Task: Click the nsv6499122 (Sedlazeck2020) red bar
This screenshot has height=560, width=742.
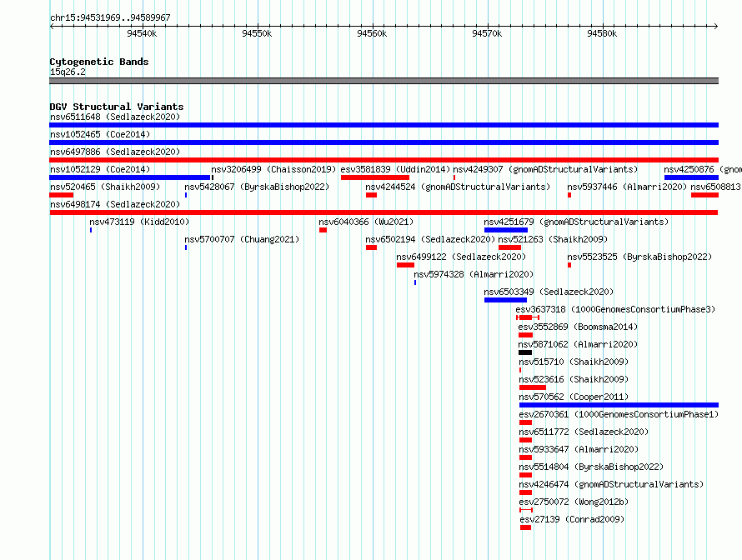Action: (405, 265)
